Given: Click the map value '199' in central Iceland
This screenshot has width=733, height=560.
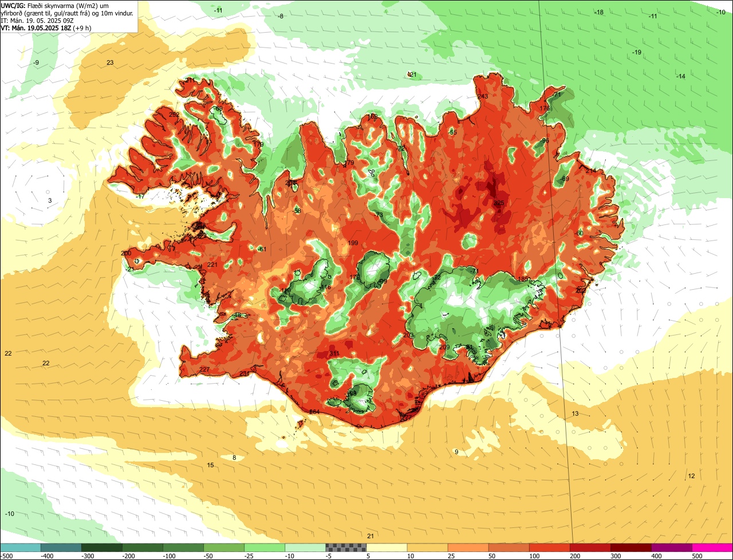Looking at the screenshot, I should [353, 243].
